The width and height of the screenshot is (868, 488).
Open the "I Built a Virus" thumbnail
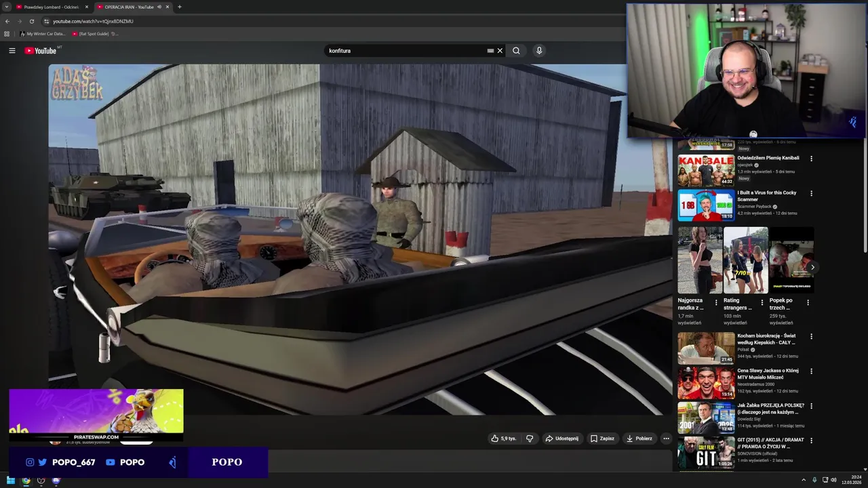(x=706, y=205)
